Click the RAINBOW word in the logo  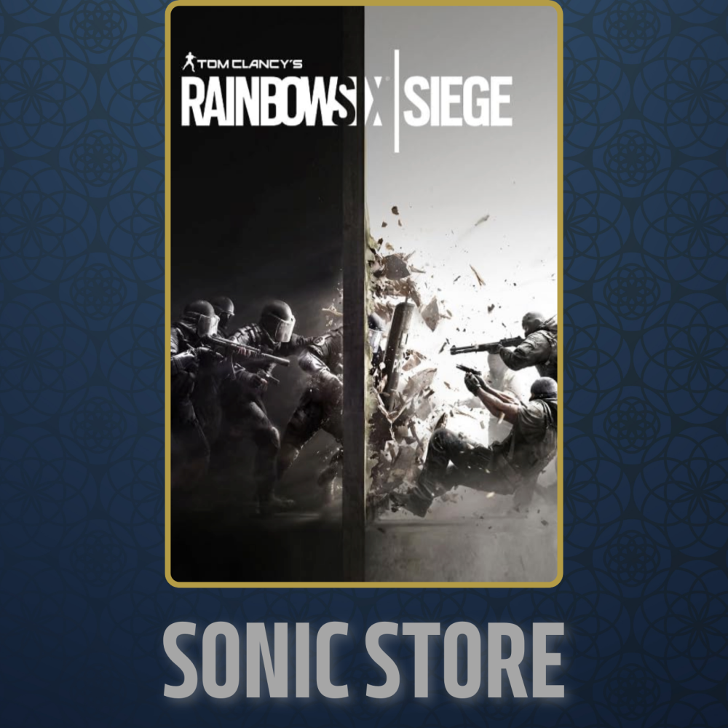(259, 102)
